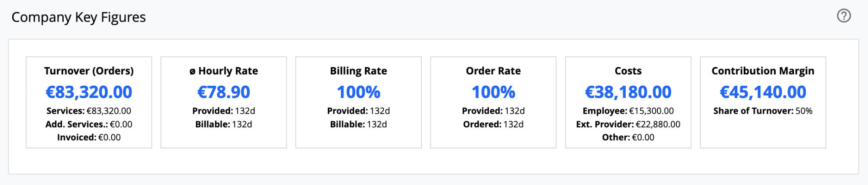This screenshot has width=868, height=185.
Task: Click the Ordered 132d line
Action: (x=493, y=124)
